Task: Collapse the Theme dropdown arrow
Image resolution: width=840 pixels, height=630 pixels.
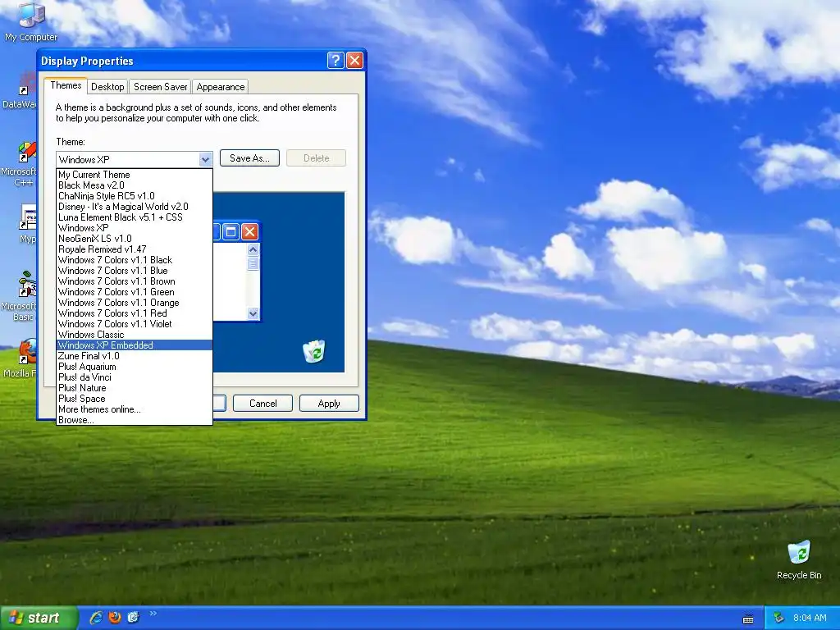Action: (x=205, y=160)
